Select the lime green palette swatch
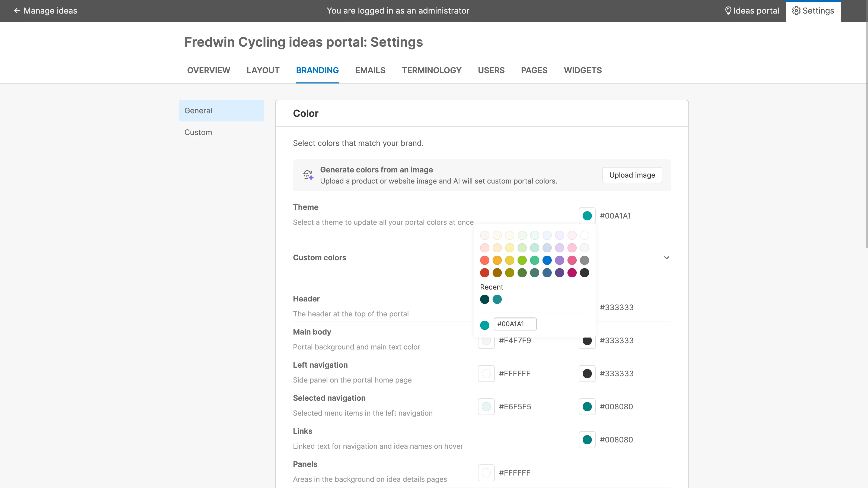The width and height of the screenshot is (868, 488). 522,260
